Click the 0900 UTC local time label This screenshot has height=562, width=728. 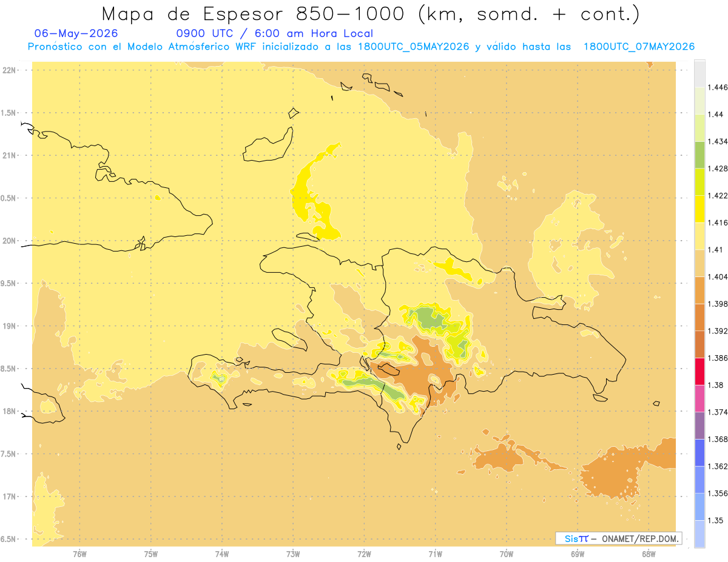pos(275,34)
